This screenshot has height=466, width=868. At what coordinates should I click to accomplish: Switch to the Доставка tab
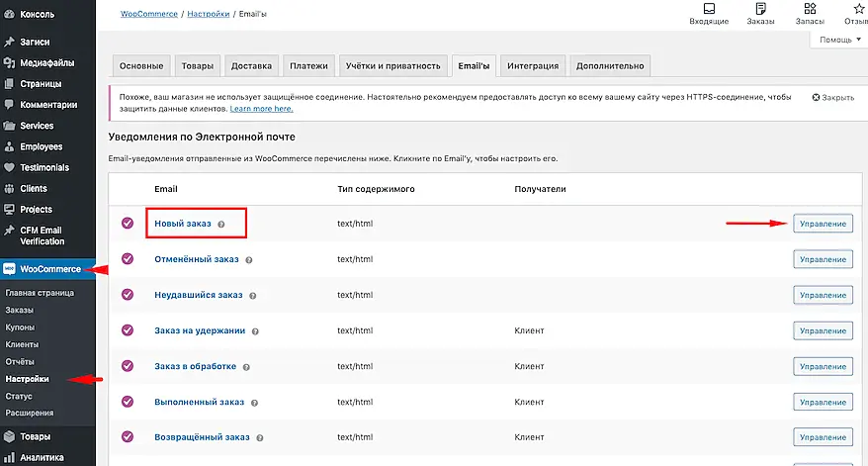[x=251, y=66]
